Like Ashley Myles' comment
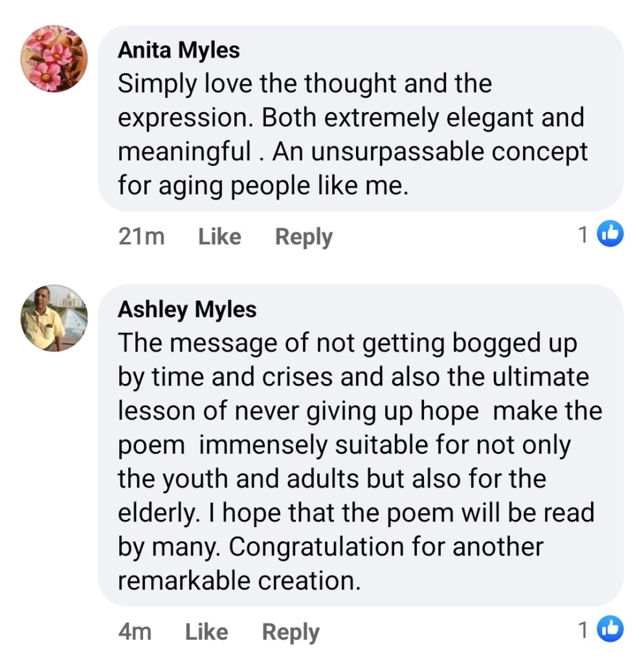This screenshot has height=663, width=644. 206,632
